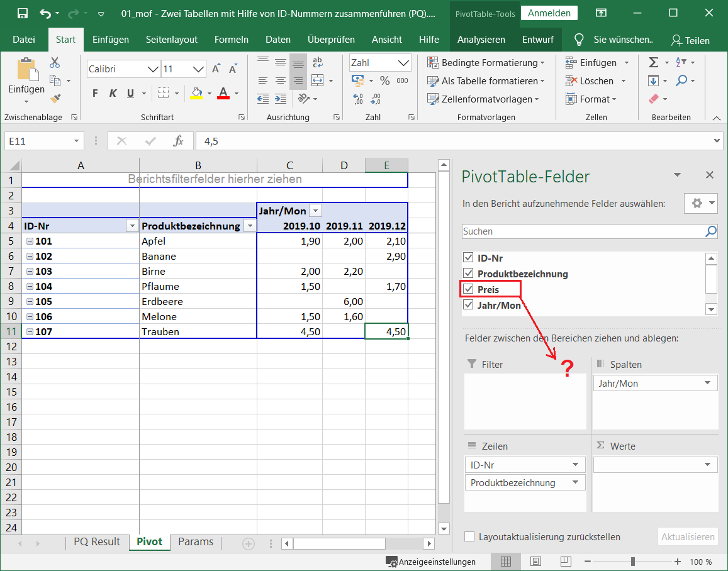This screenshot has width=728, height=571.
Task: Uncheck the Produktbezeichnung field checkbox
Action: pyautogui.click(x=469, y=274)
